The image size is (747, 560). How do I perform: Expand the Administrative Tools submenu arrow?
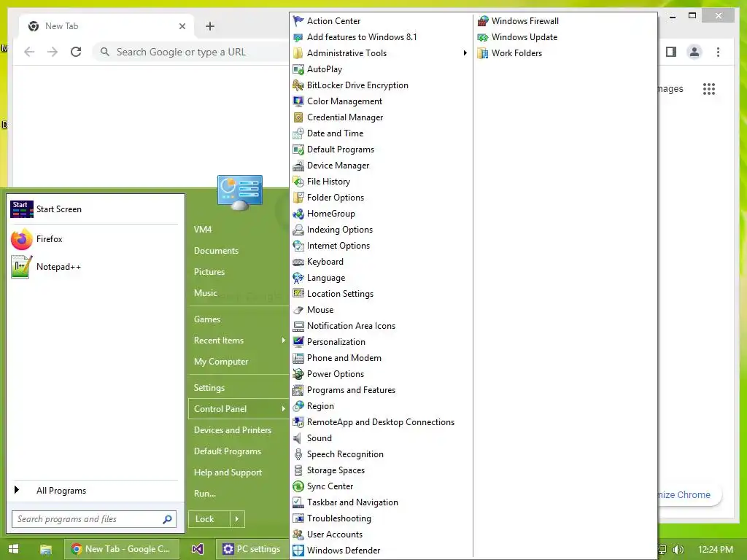465,52
